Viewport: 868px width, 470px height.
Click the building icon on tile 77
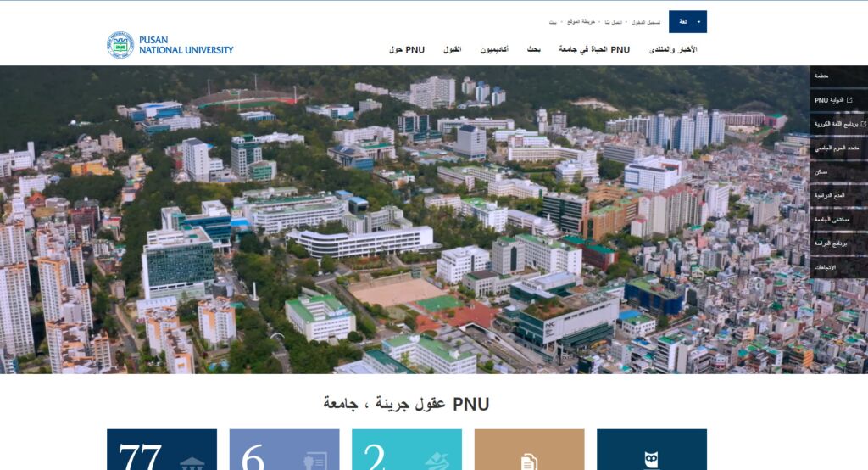(x=192, y=462)
